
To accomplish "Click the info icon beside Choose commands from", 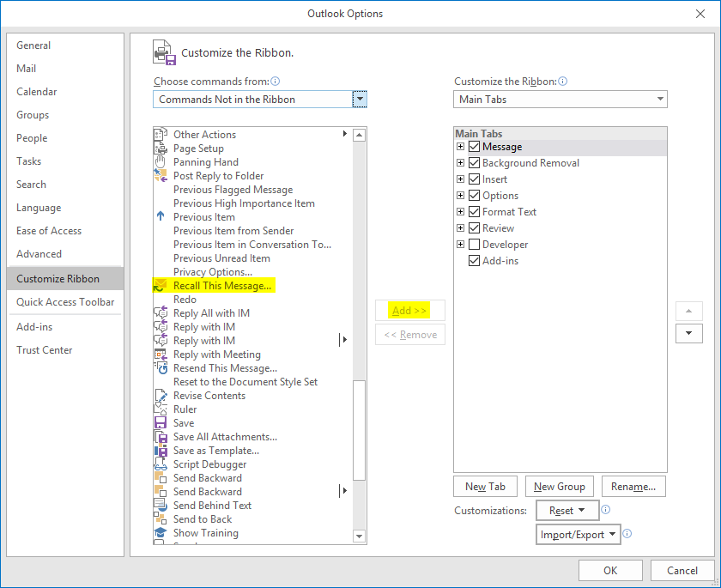I will [x=274, y=79].
